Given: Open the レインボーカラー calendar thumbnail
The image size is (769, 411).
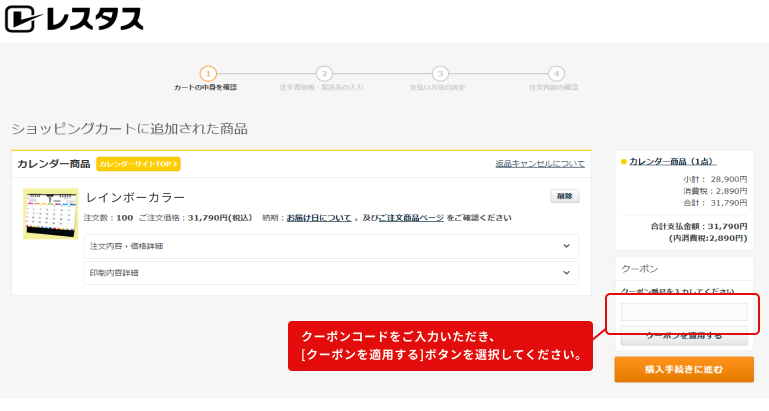Looking at the screenshot, I should point(51,214).
